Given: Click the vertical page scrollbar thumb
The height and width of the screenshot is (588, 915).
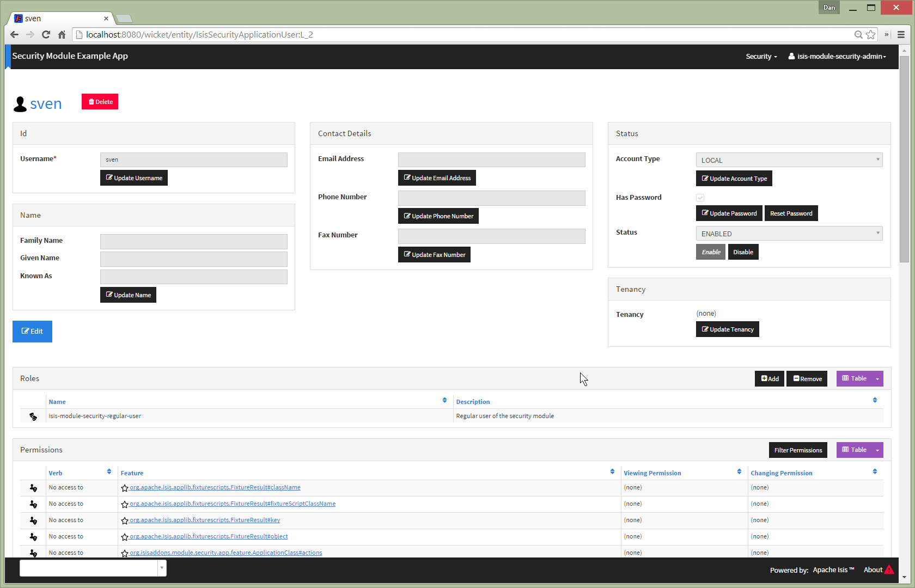Looking at the screenshot, I should [904, 158].
